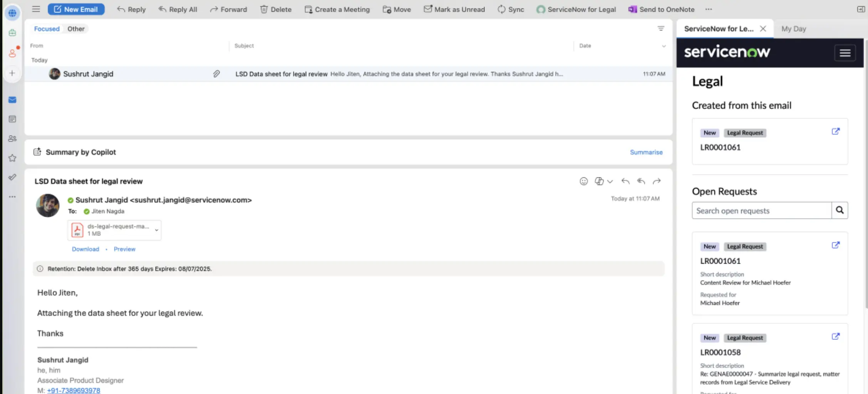Switch to the Other inbox tab
The height and width of the screenshot is (394, 868).
coord(76,29)
